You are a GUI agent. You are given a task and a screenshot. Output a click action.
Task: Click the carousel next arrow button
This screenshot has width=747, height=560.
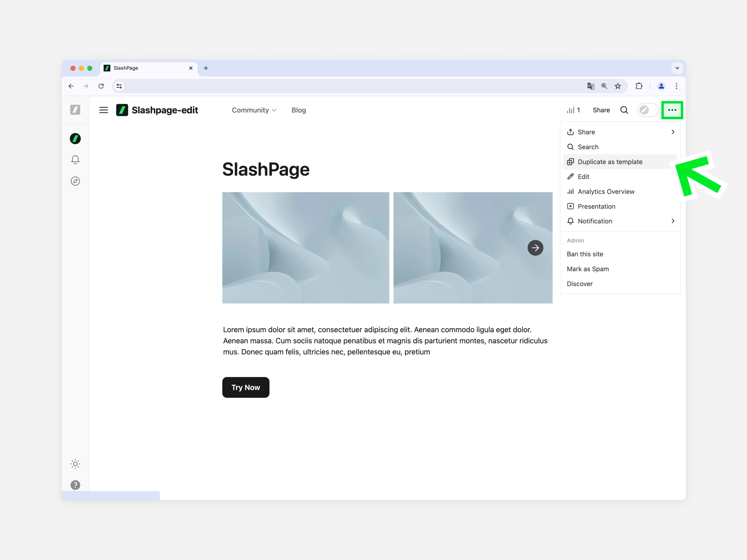(x=535, y=248)
